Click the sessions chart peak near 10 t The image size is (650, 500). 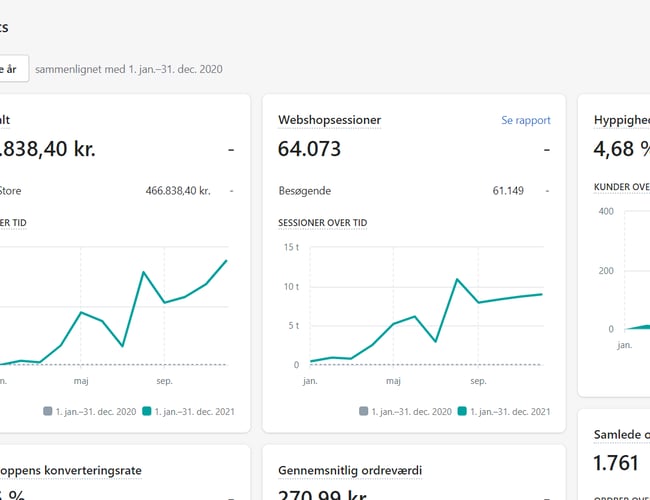456,280
